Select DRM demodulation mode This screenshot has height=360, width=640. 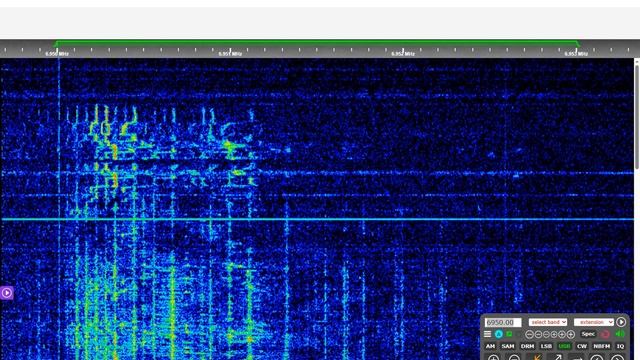[x=527, y=346]
